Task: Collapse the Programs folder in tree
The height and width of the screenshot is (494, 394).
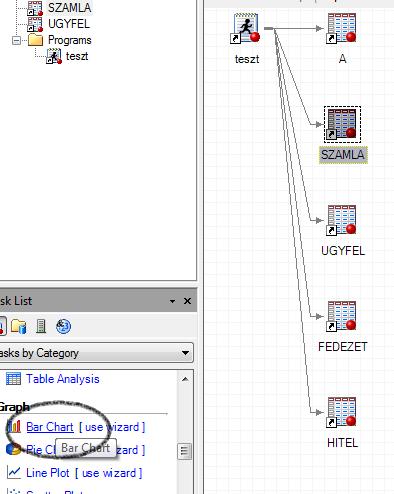Action: click(16, 41)
